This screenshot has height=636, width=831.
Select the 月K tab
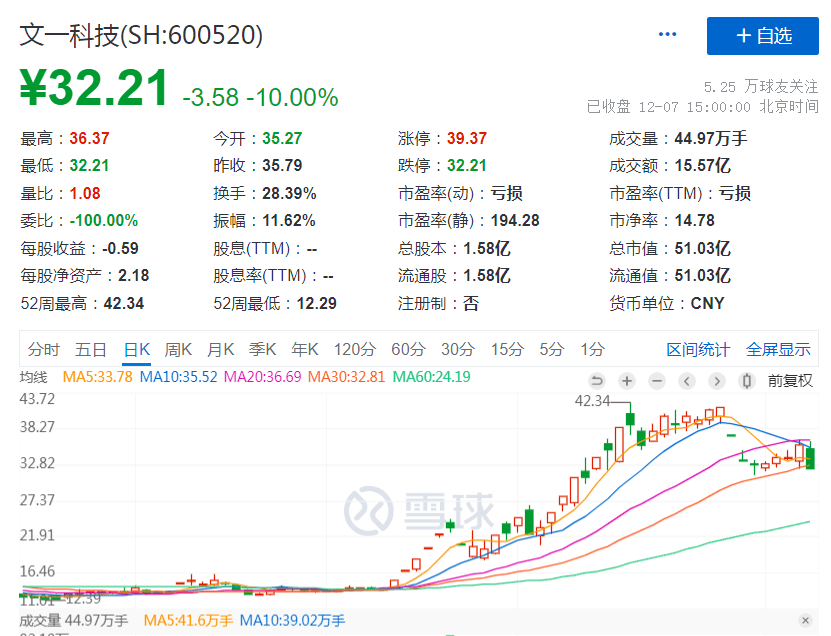pos(220,349)
